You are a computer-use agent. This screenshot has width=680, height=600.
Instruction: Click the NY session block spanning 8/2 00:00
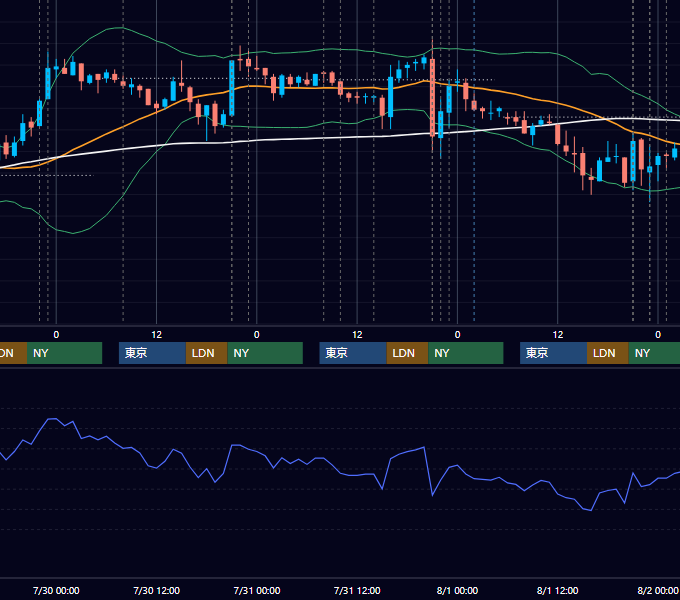[654, 353]
